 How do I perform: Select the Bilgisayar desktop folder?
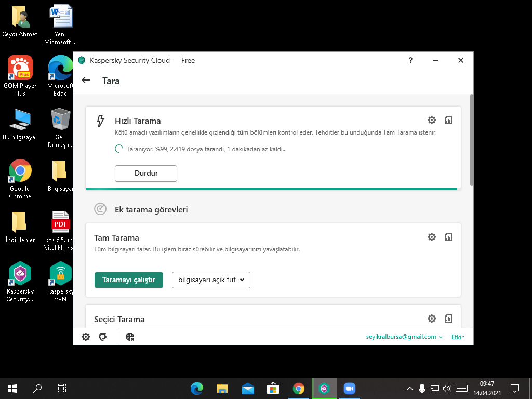[x=60, y=176]
